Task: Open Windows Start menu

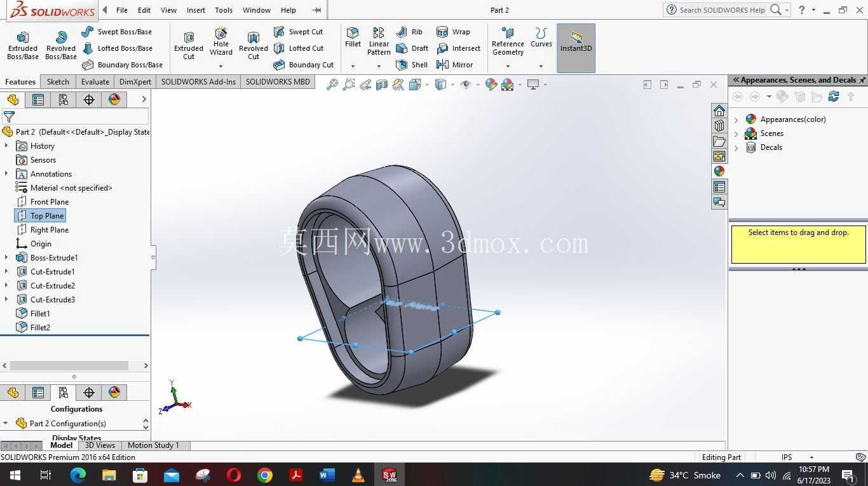Action: click(x=15, y=475)
